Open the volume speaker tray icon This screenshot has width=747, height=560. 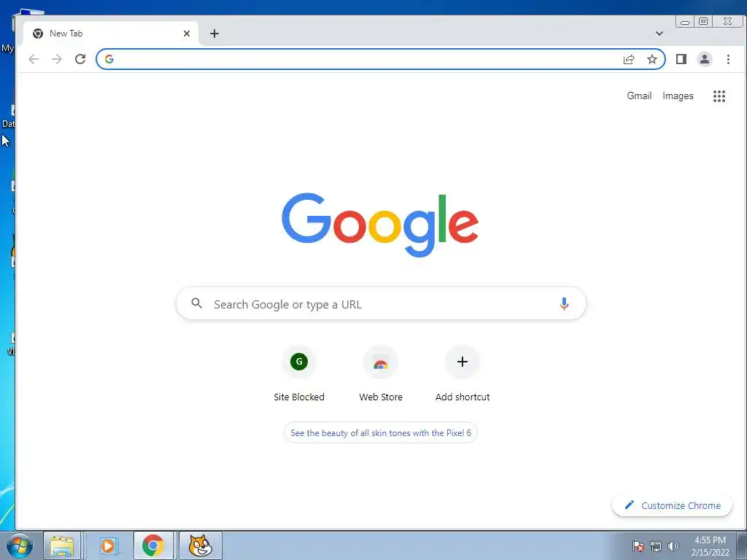[673, 546]
